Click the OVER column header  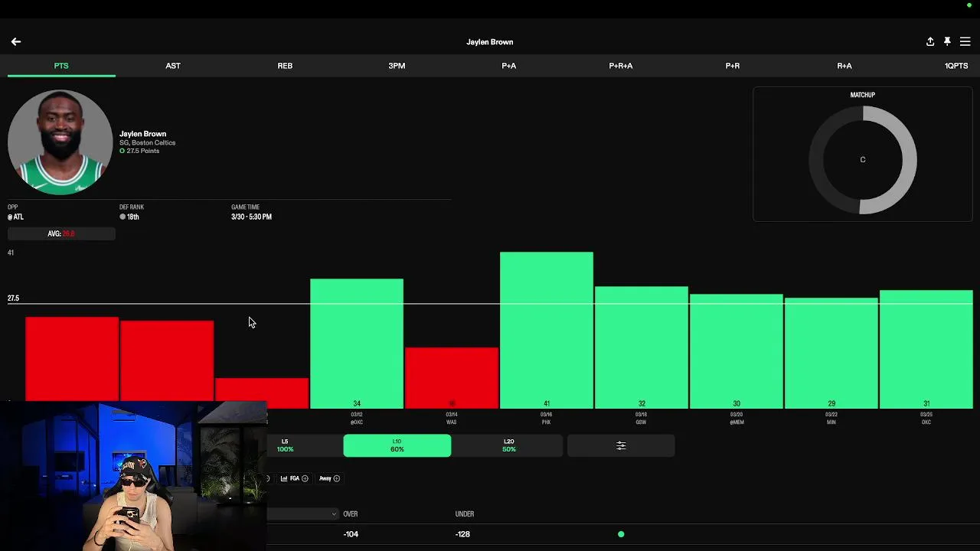351,514
